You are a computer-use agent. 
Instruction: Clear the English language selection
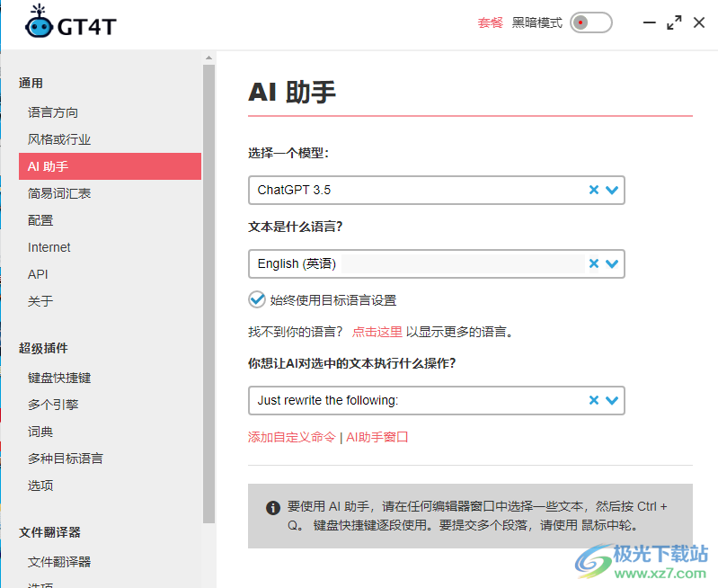pyautogui.click(x=594, y=263)
